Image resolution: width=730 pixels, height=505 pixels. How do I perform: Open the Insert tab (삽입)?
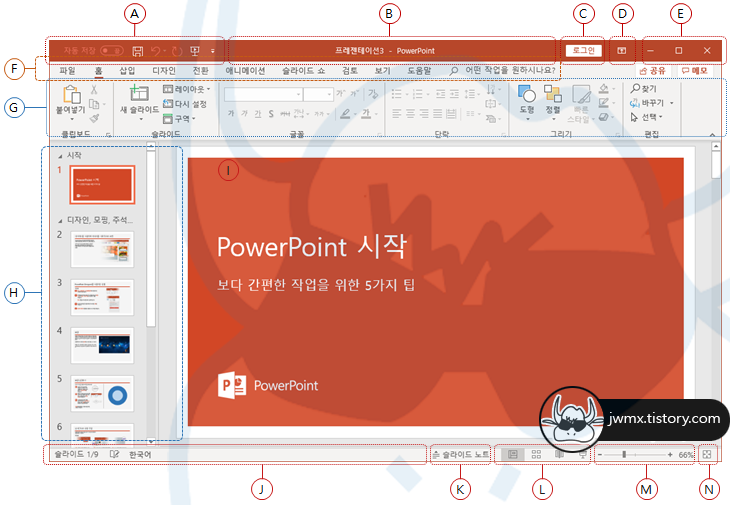[x=127, y=70]
